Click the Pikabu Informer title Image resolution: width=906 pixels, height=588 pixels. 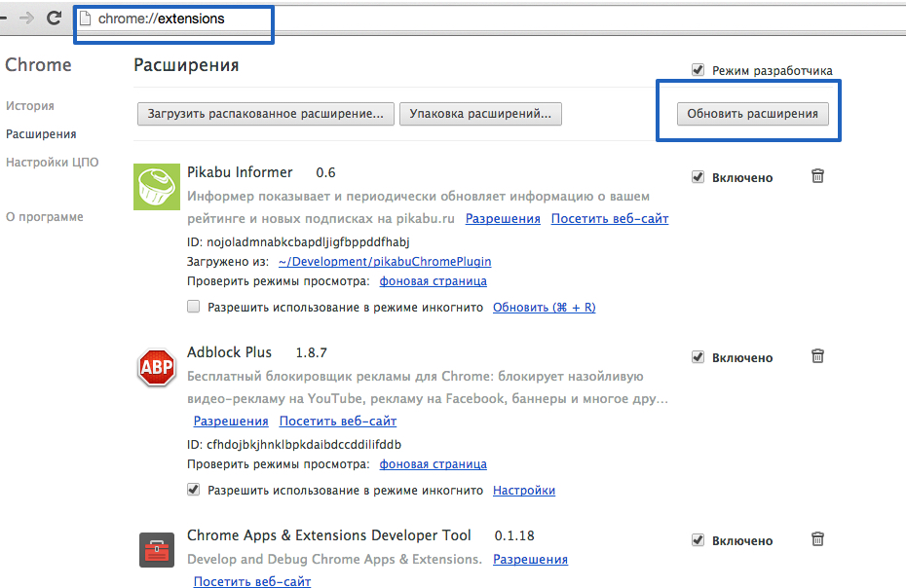240,172
